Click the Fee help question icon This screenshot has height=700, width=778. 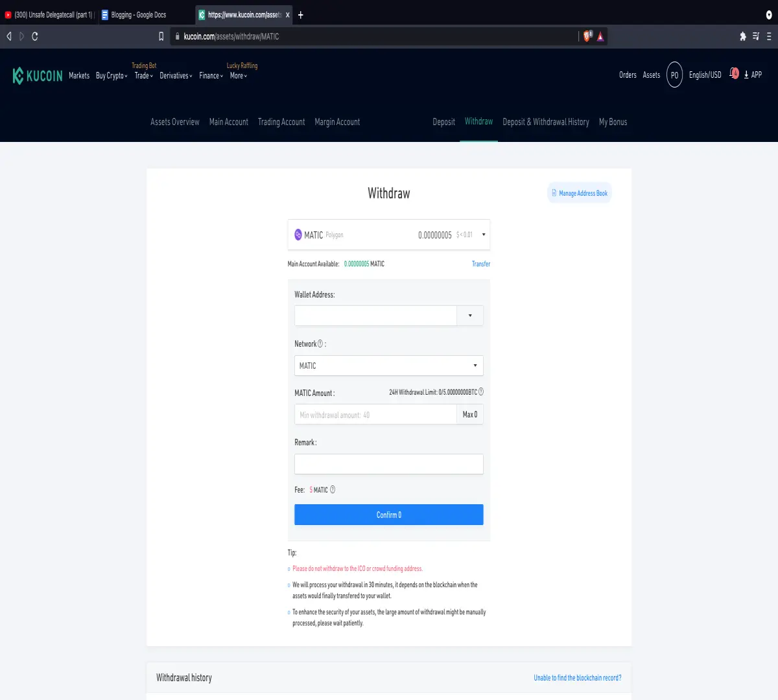coord(333,489)
